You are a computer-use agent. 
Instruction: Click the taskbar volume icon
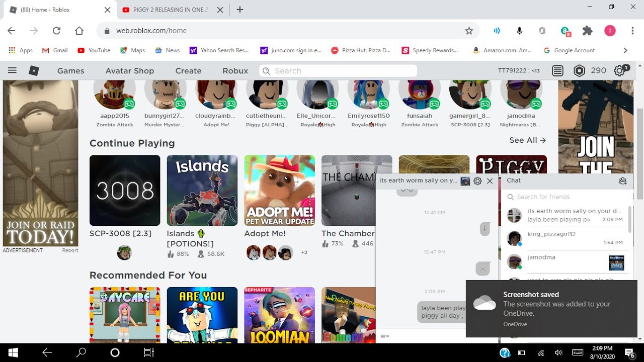coord(558,352)
